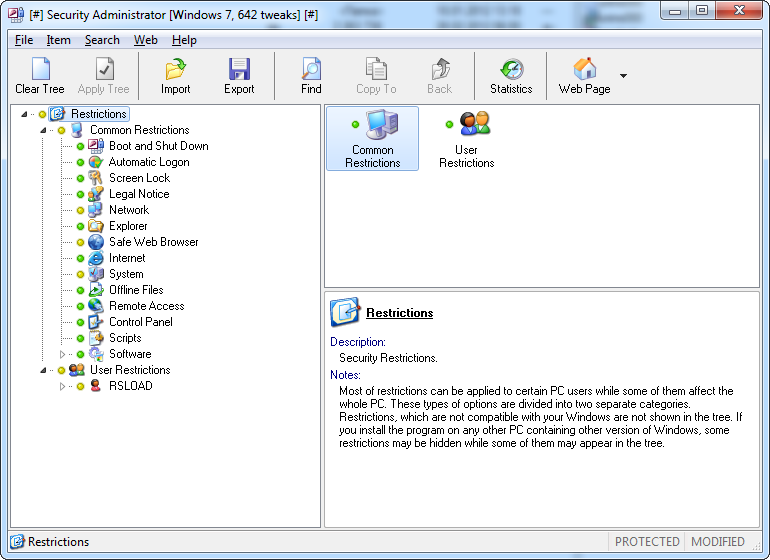This screenshot has width=770, height=560.
Task: Click the Restrictions heading link in description
Action: tap(400, 313)
